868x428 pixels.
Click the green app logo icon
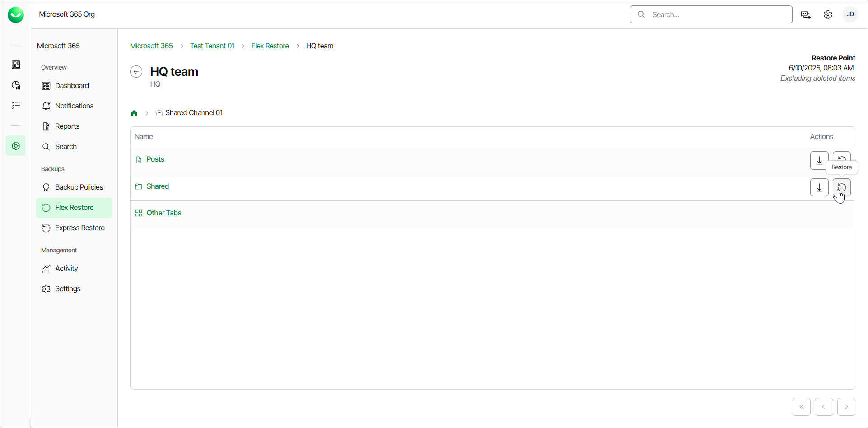coord(16,15)
